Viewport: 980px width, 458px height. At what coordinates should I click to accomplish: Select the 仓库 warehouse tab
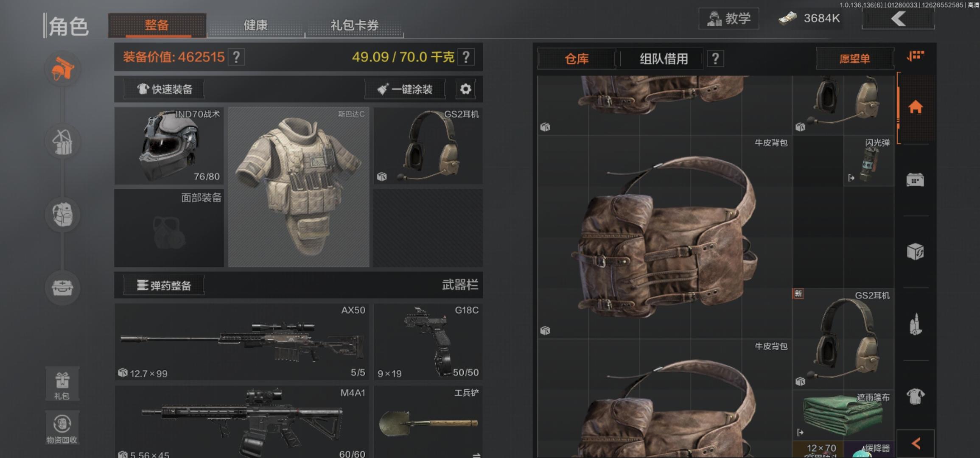(x=577, y=59)
